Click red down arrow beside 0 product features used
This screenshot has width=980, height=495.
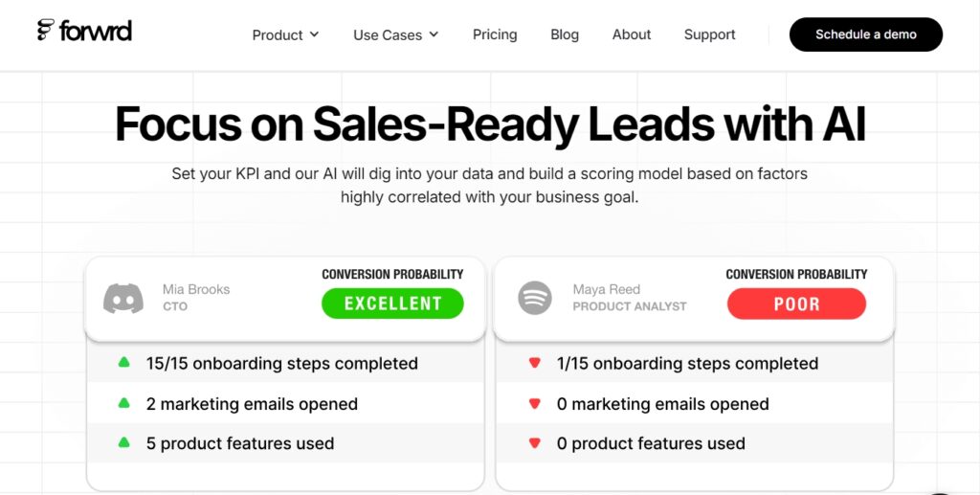click(534, 443)
